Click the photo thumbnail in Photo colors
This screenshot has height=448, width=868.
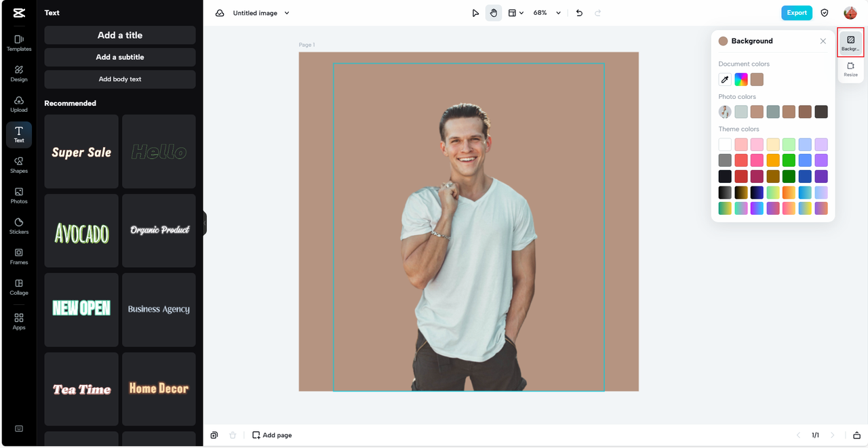point(725,112)
